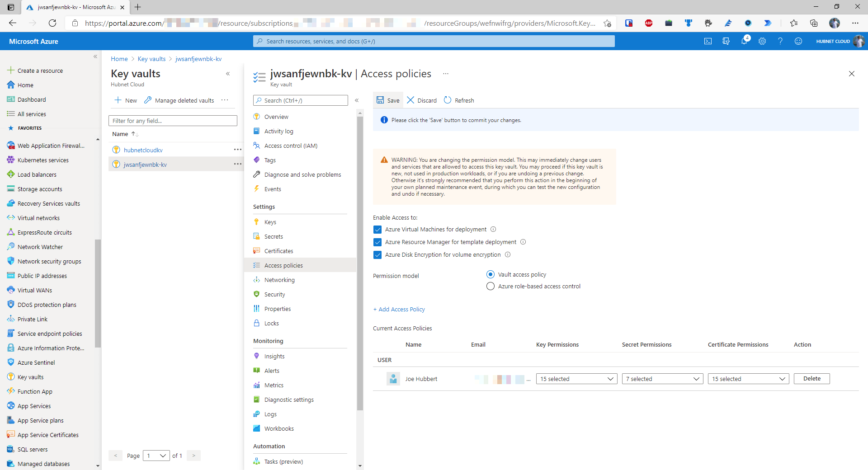Click resource menu vertical scrollbar

pyautogui.click(x=360, y=263)
